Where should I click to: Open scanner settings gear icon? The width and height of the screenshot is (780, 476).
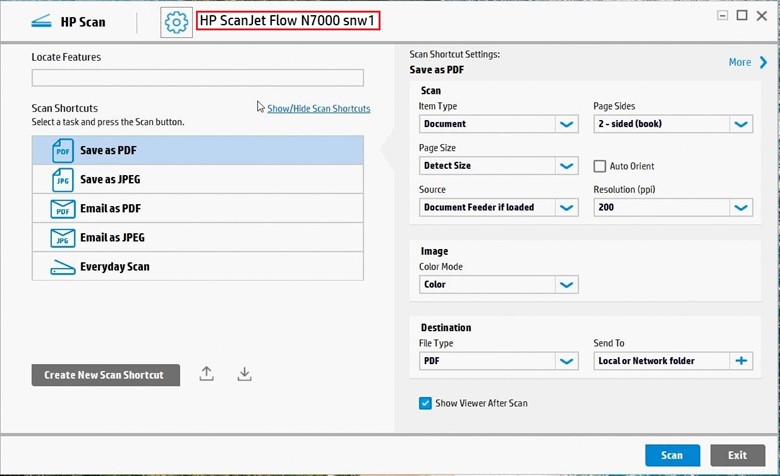click(x=176, y=22)
